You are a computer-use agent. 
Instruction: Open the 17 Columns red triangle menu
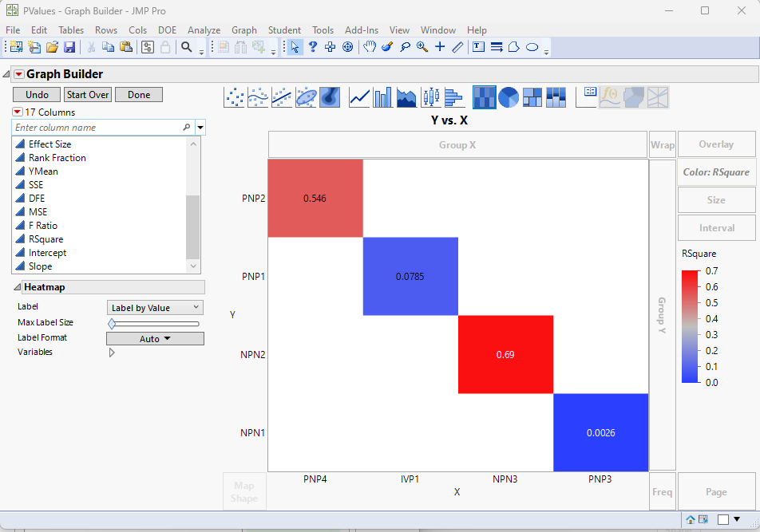point(18,112)
